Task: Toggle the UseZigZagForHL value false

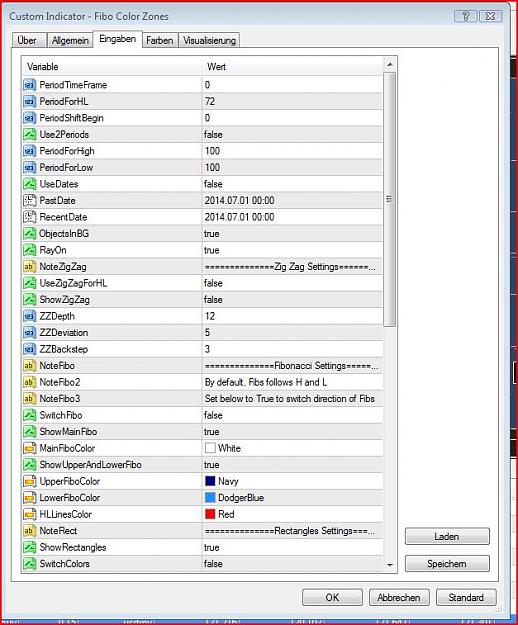Action: point(213,283)
